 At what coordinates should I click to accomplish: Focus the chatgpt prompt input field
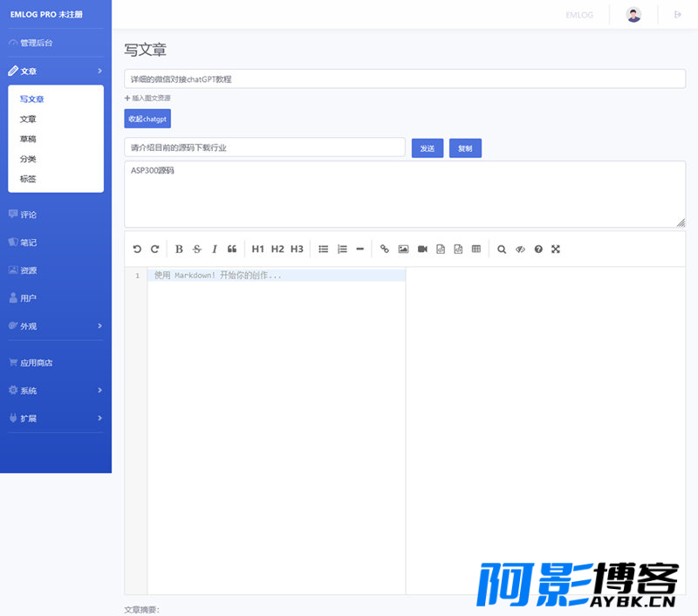pos(264,147)
